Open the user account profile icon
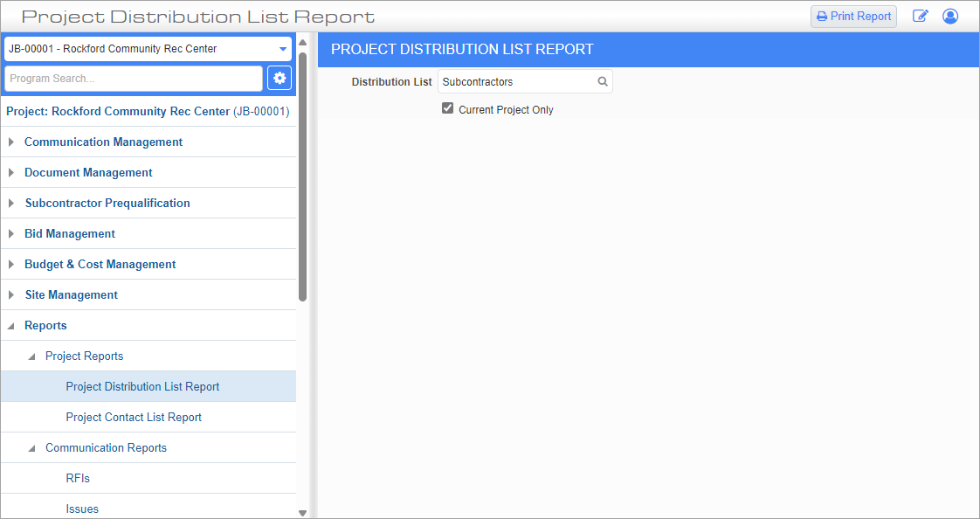 click(x=950, y=16)
